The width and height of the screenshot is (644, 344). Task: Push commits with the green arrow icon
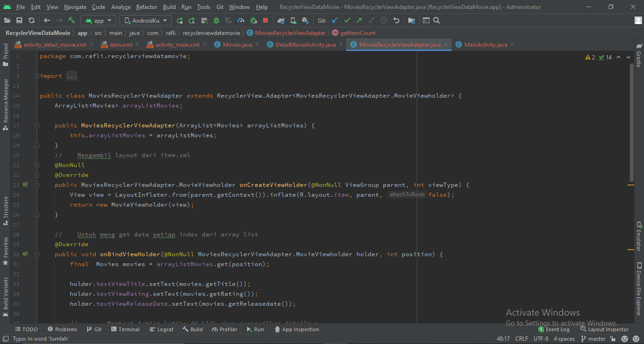pos(359,20)
